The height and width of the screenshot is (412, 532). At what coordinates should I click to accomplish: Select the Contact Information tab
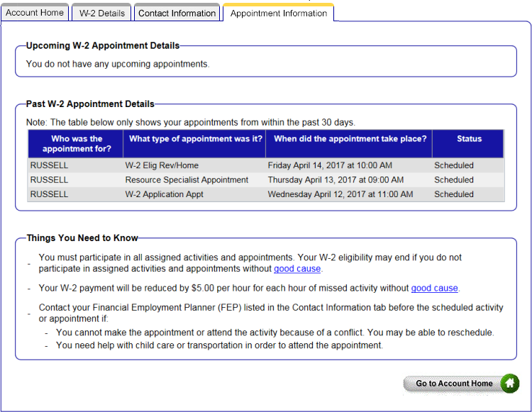coord(177,13)
